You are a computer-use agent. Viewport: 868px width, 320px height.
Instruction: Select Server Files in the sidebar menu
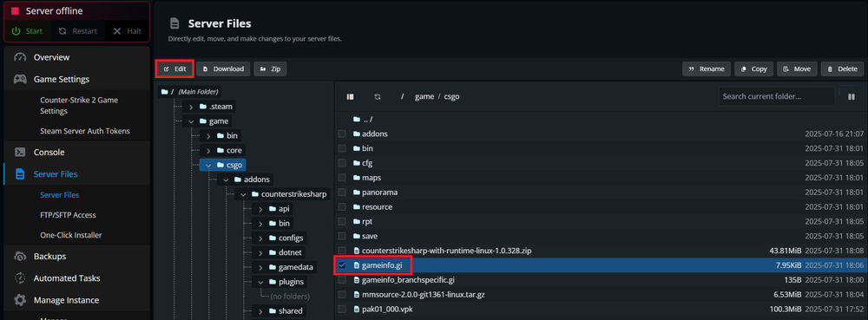56,174
